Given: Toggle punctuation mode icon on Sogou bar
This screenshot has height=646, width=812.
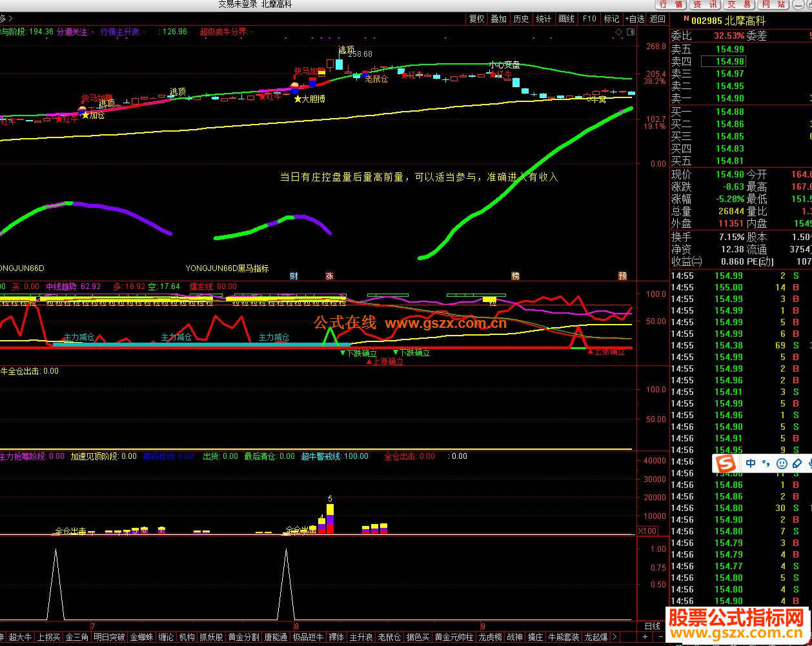Looking at the screenshot, I should pyautogui.click(x=766, y=463).
